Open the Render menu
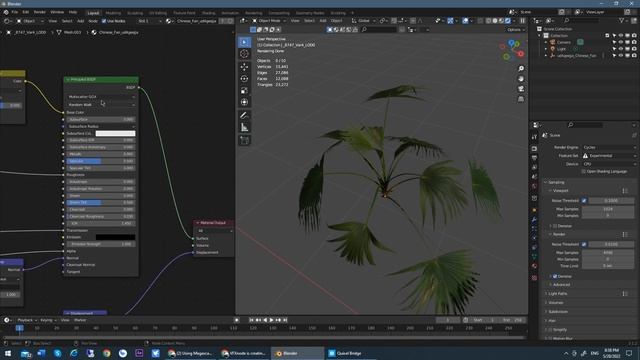This screenshot has height=360, width=640. coord(40,12)
